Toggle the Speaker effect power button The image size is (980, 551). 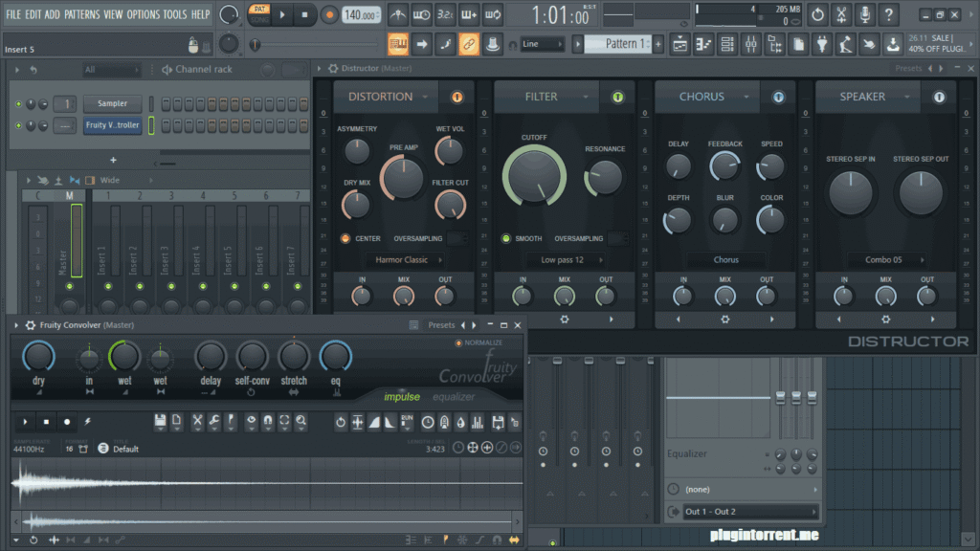point(939,97)
